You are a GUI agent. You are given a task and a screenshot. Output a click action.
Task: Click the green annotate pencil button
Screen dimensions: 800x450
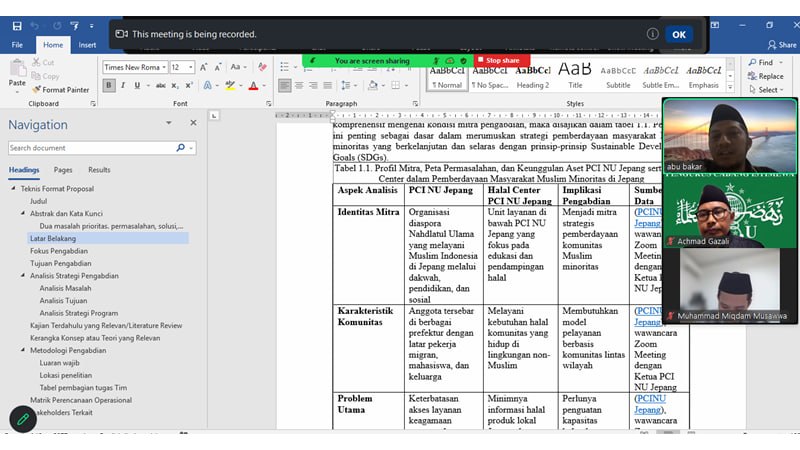(x=22, y=419)
